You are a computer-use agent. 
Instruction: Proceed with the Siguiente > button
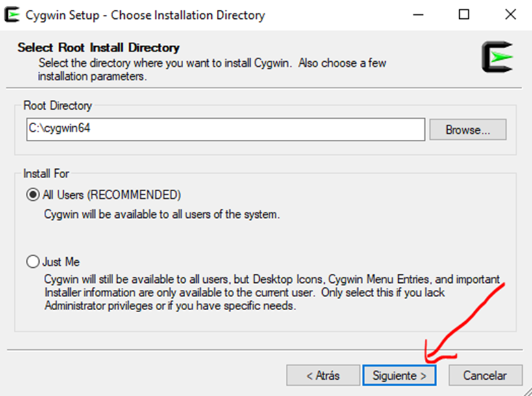coord(399,375)
